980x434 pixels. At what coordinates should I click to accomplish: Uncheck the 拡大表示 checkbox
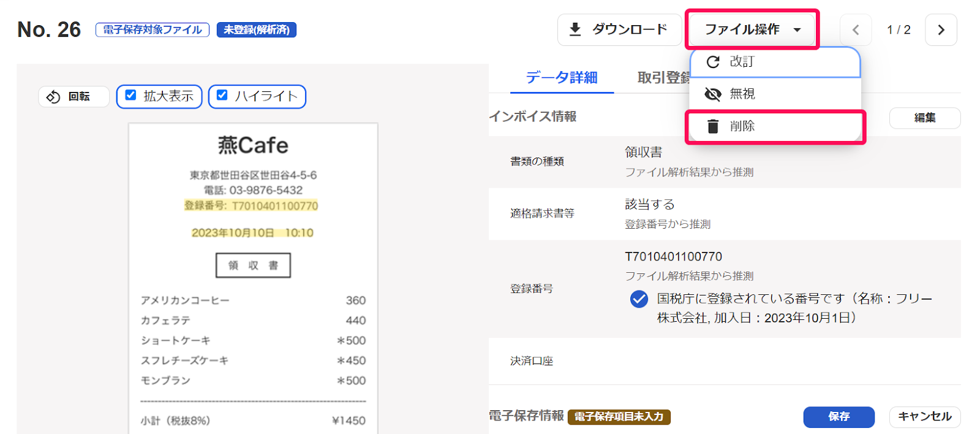coord(130,95)
